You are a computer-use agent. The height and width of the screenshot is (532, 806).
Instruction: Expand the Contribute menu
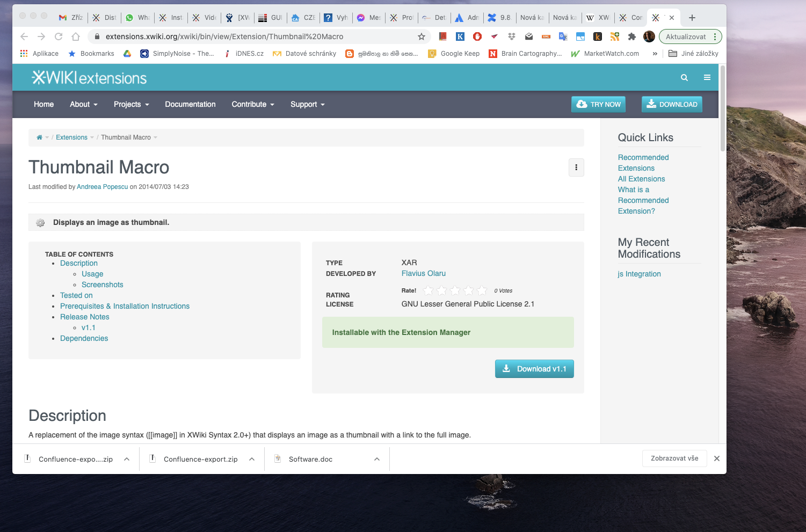[253, 104]
